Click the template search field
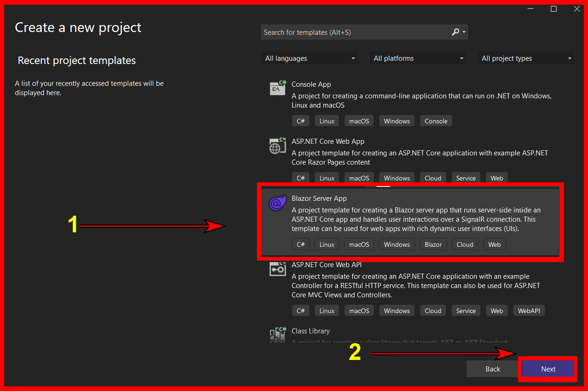Screen dimensions: 588x391 coord(352,32)
